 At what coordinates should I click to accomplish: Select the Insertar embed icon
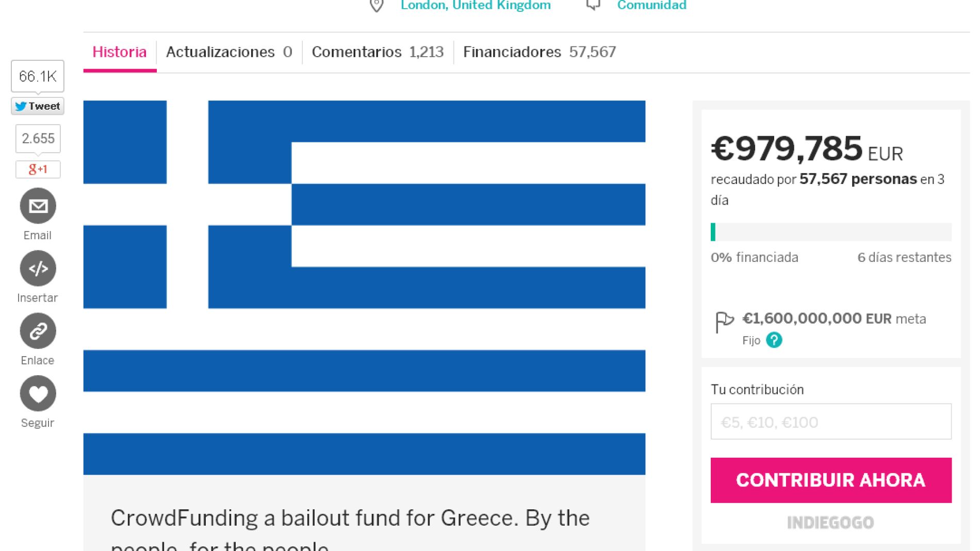tap(37, 268)
